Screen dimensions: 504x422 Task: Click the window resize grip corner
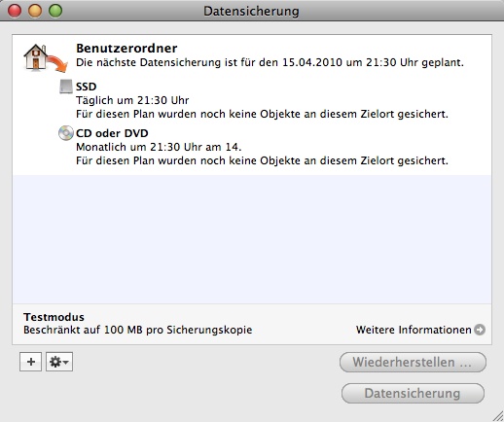497,416
